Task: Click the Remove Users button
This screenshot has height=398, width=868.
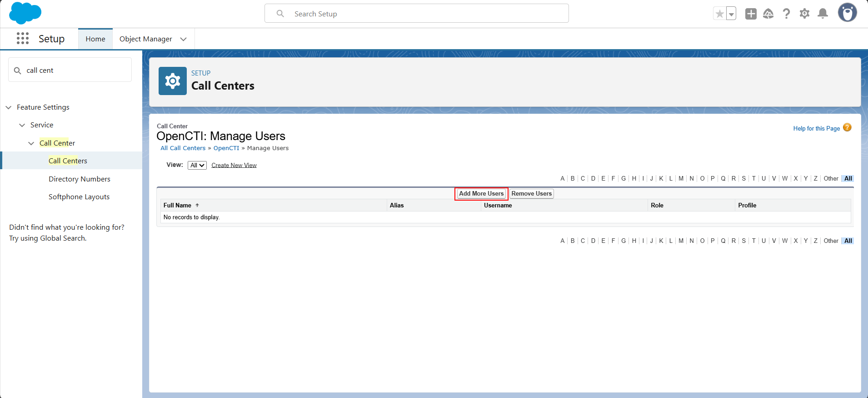Action: click(x=532, y=193)
